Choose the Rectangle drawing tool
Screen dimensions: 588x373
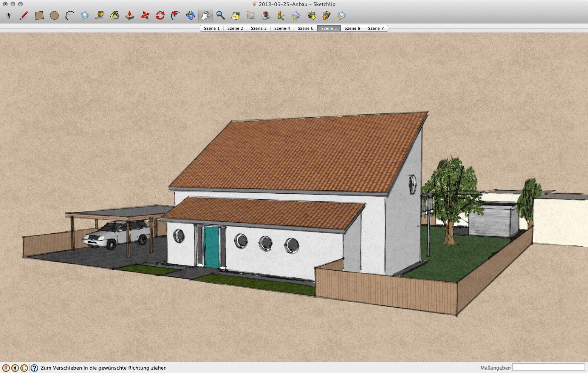[x=39, y=15]
